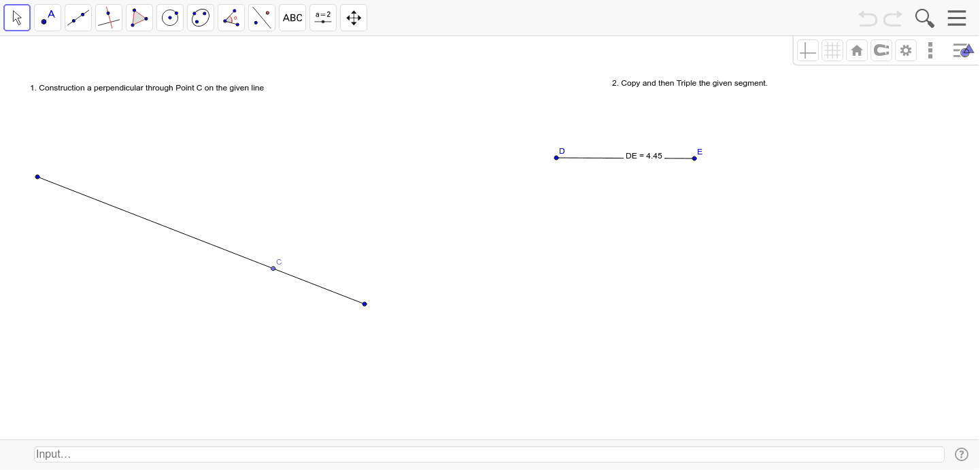Image resolution: width=980 pixels, height=470 pixels.
Task: Click point E of the segment
Action: pos(694,158)
